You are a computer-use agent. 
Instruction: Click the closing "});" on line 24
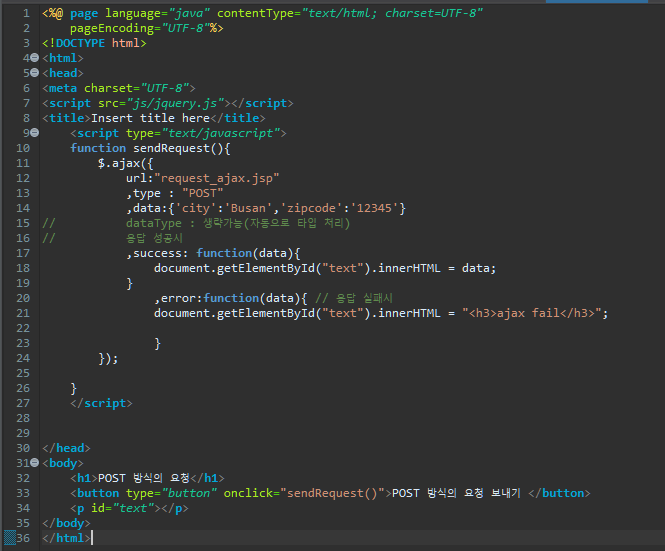108,358
